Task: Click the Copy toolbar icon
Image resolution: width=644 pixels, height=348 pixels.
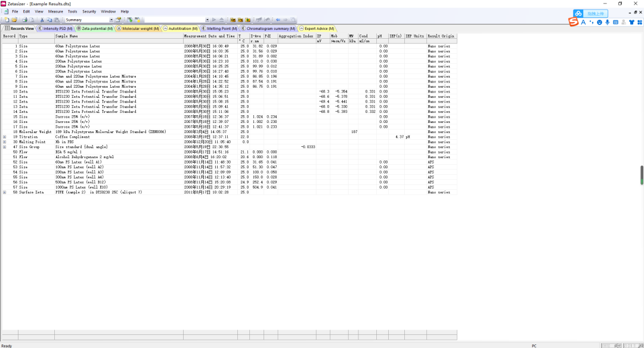Action: [x=49, y=20]
